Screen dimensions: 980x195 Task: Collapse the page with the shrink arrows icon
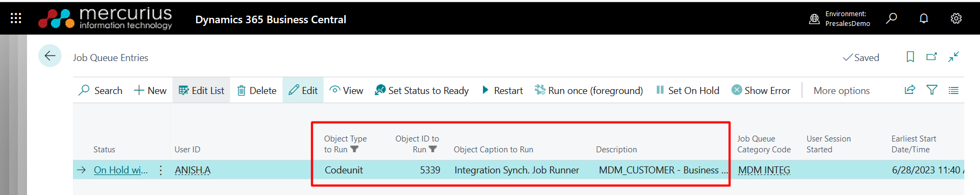tap(954, 56)
